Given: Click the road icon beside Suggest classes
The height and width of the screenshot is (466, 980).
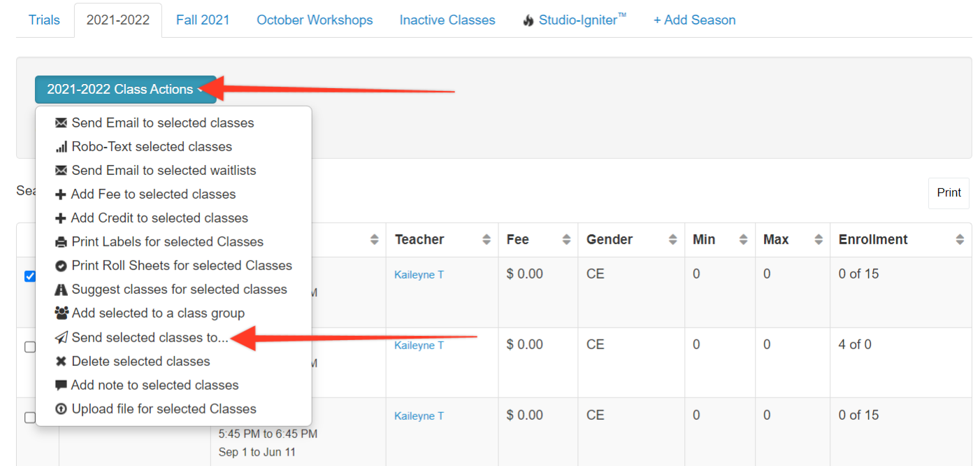Looking at the screenshot, I should [x=61, y=290].
